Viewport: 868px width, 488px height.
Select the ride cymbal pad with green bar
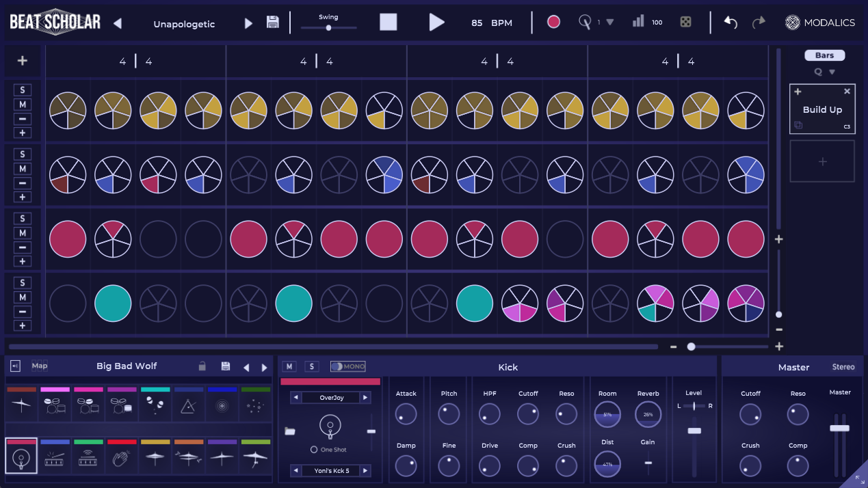[255, 457]
